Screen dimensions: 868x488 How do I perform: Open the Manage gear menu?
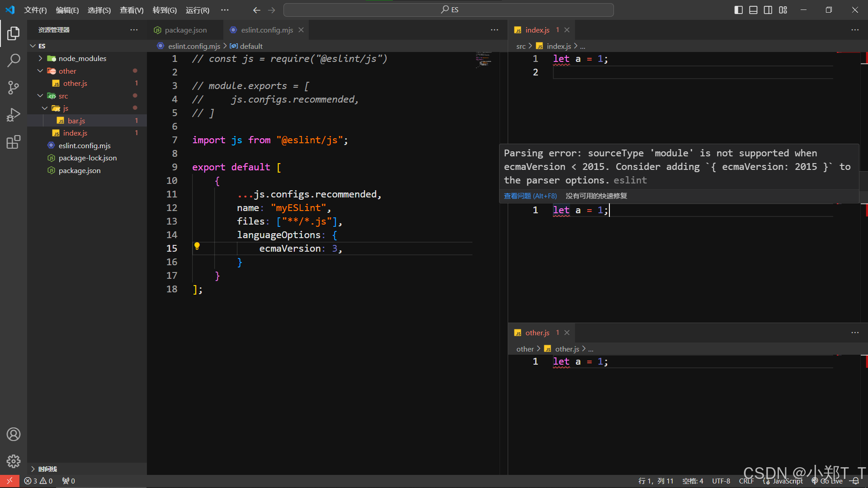[x=14, y=461]
